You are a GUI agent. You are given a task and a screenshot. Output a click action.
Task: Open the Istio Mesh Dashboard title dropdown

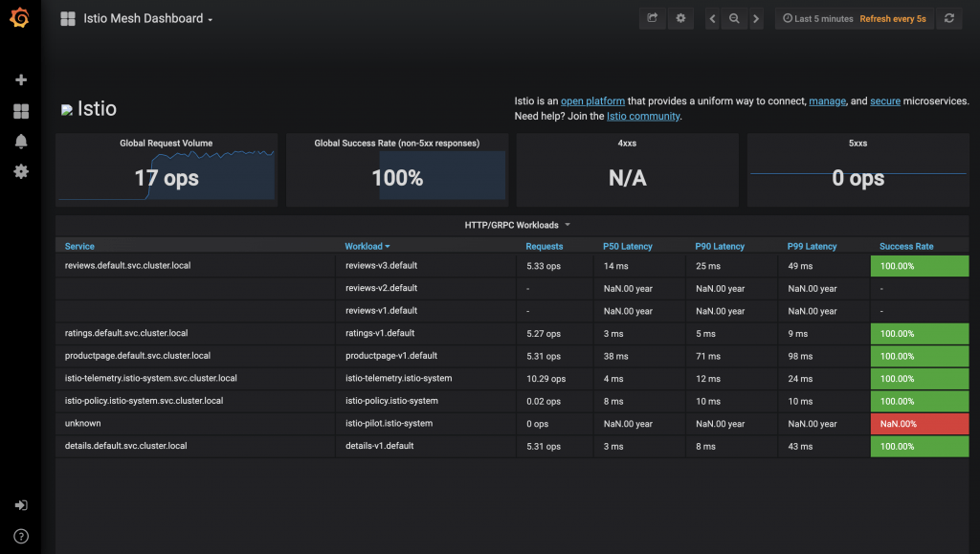(148, 19)
